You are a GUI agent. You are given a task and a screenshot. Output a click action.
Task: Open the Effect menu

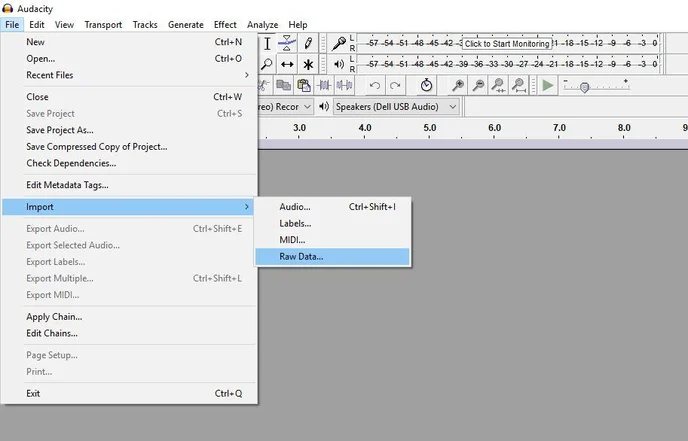(225, 25)
